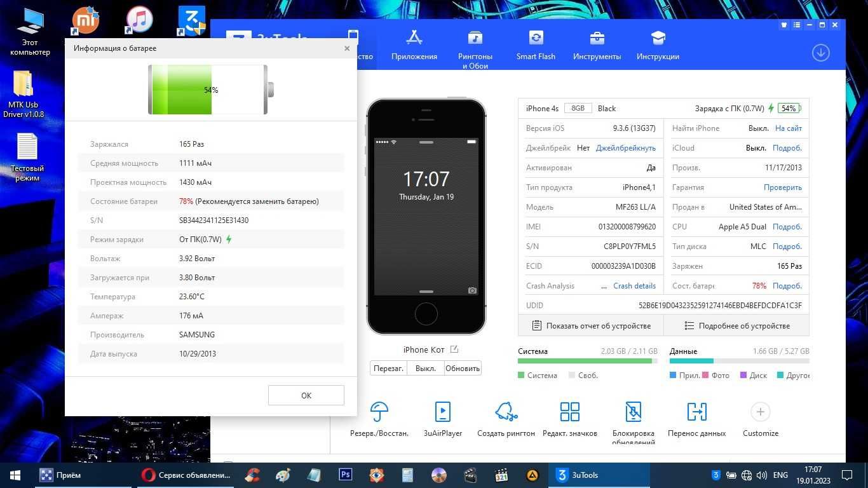Open the disc taskbar icon
The image size is (868, 488).
tap(438, 475)
